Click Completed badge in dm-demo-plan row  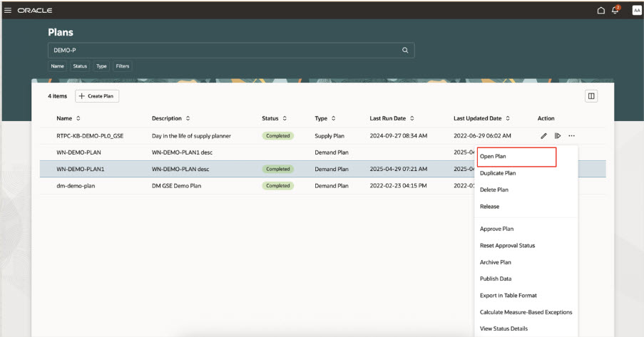[278, 186]
